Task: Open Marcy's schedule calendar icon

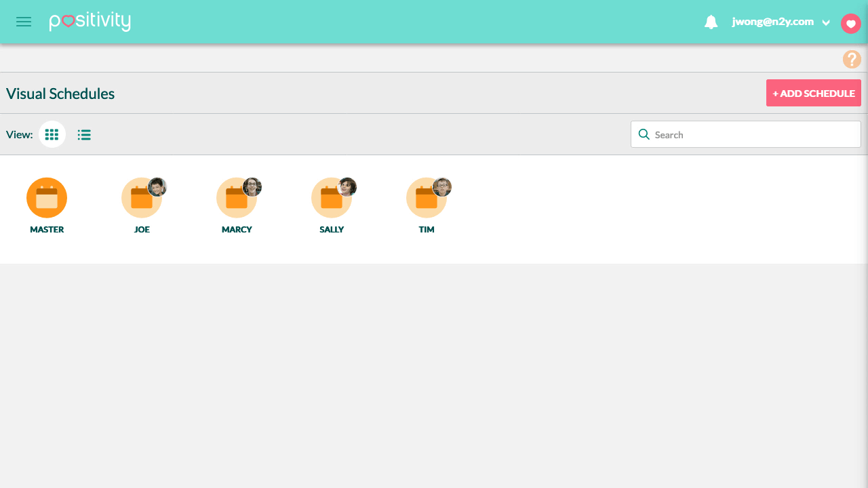Action: [235, 199]
